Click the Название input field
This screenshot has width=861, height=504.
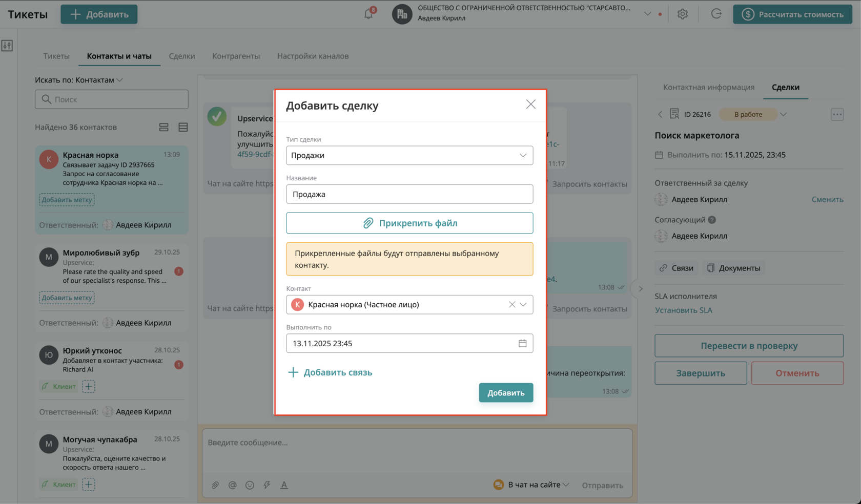coord(409,194)
